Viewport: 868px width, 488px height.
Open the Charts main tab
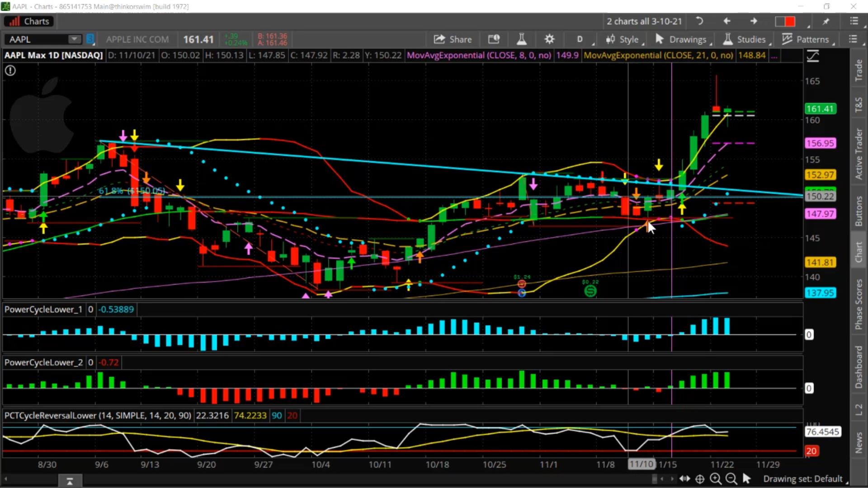click(x=29, y=21)
